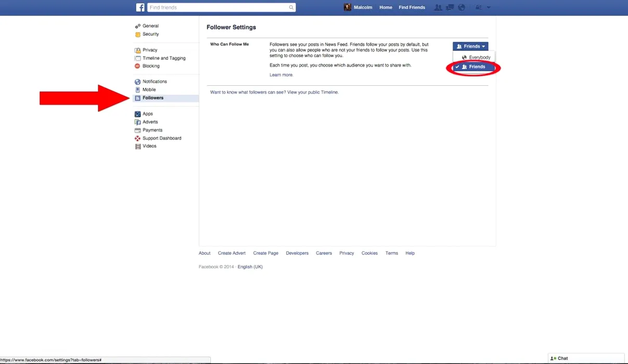Open the notifications globe icon

coord(461,7)
